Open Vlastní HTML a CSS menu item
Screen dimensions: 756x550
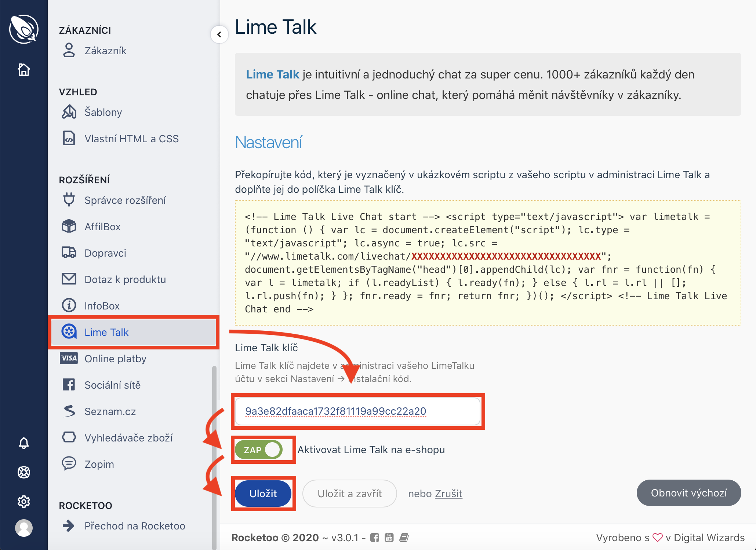coord(131,139)
